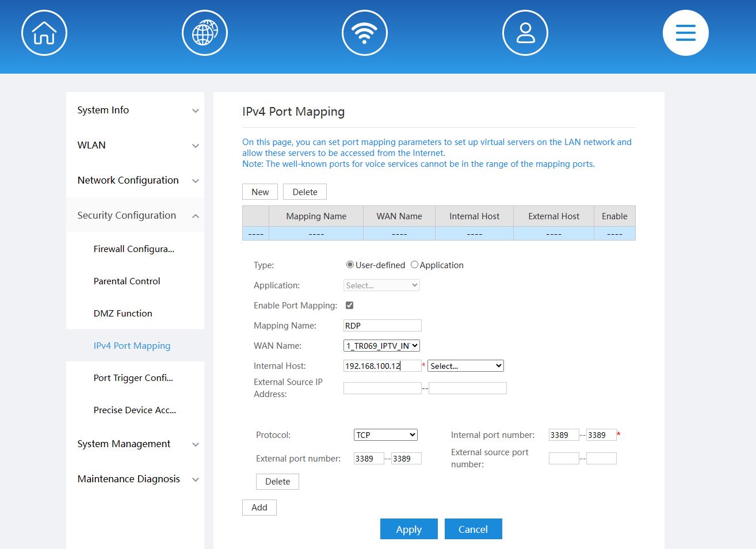Click the New button above the table
This screenshot has width=756, height=549.
point(260,192)
